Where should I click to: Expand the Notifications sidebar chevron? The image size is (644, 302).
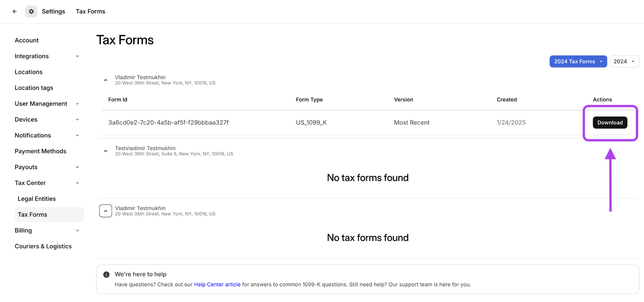(77, 135)
